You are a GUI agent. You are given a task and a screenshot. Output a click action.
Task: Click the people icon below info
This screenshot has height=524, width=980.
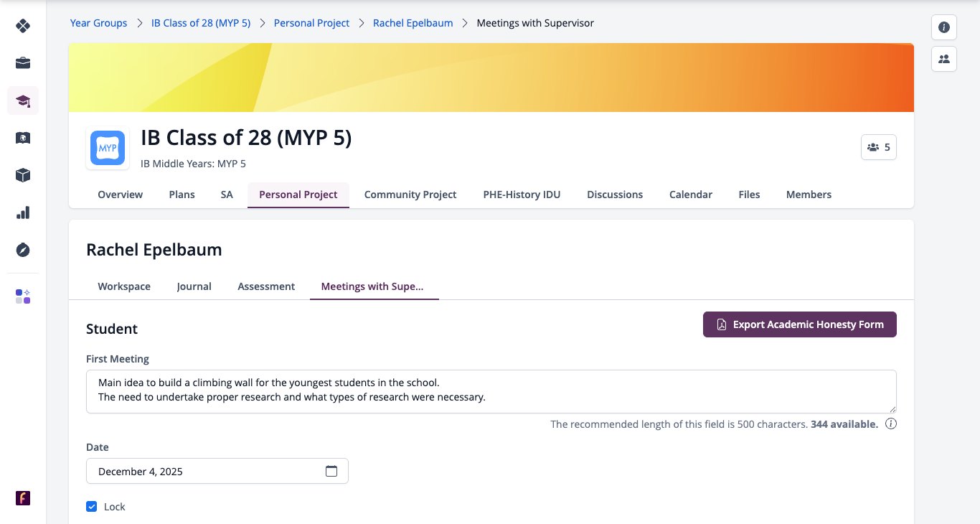tap(944, 59)
